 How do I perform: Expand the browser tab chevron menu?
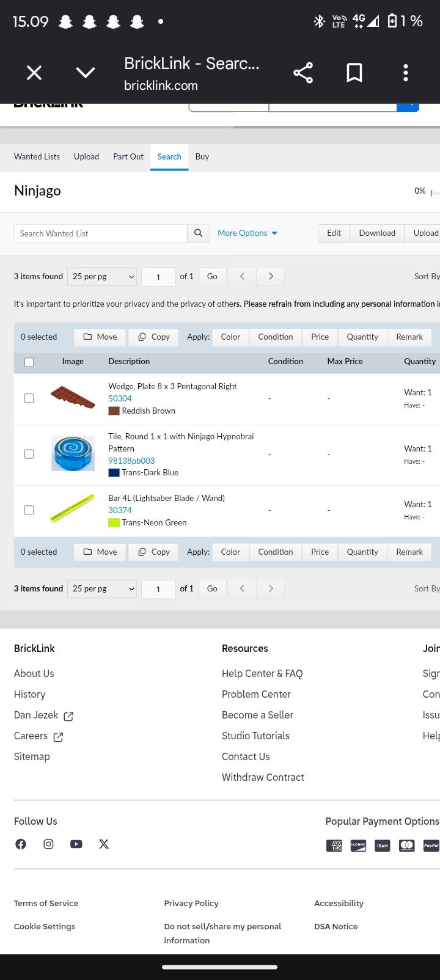click(x=86, y=73)
